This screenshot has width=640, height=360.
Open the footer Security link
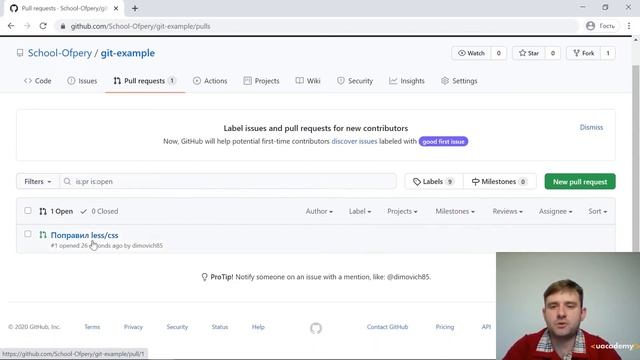pyautogui.click(x=177, y=327)
